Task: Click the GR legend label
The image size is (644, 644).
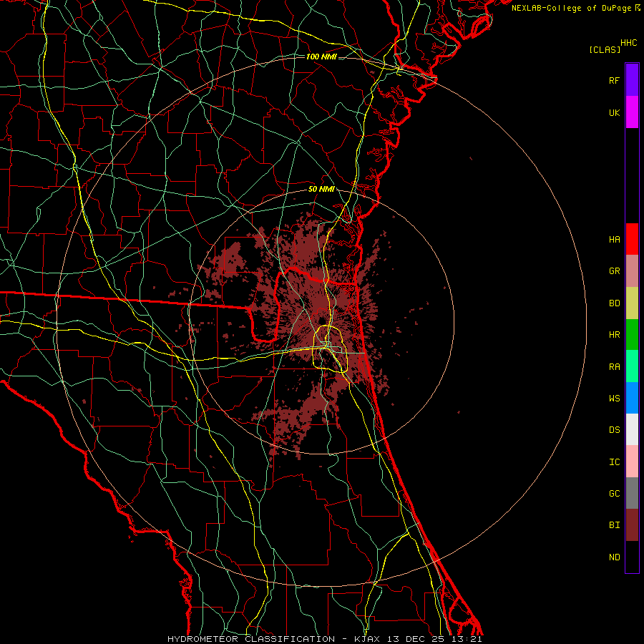Action: [614, 271]
